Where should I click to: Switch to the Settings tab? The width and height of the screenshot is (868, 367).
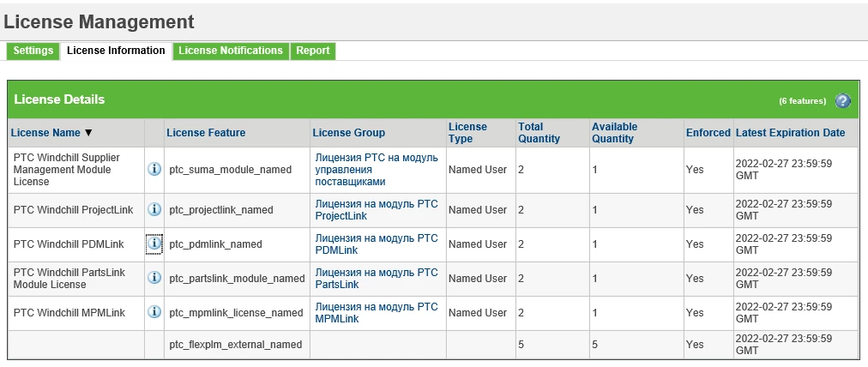pos(33,51)
